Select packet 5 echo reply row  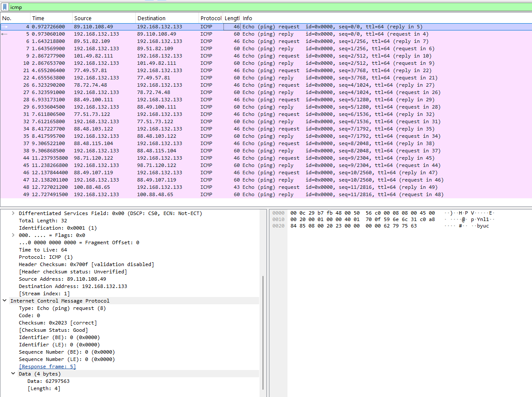coord(266,34)
